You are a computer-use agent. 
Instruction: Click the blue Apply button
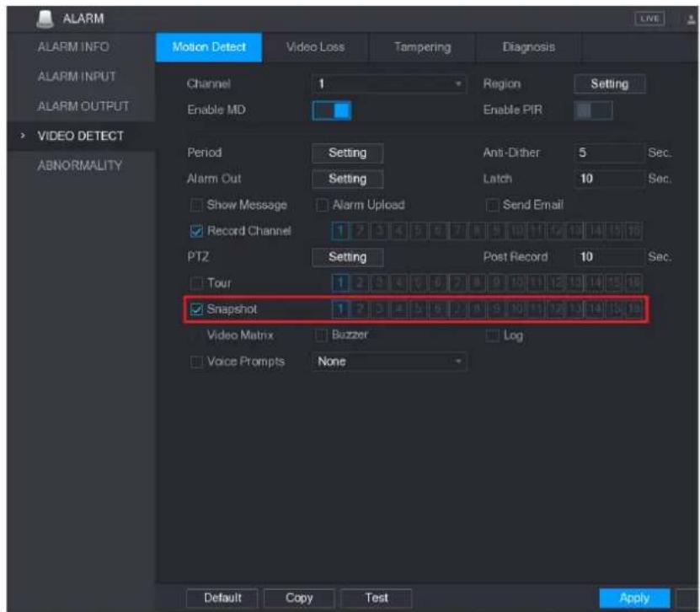coord(634,599)
